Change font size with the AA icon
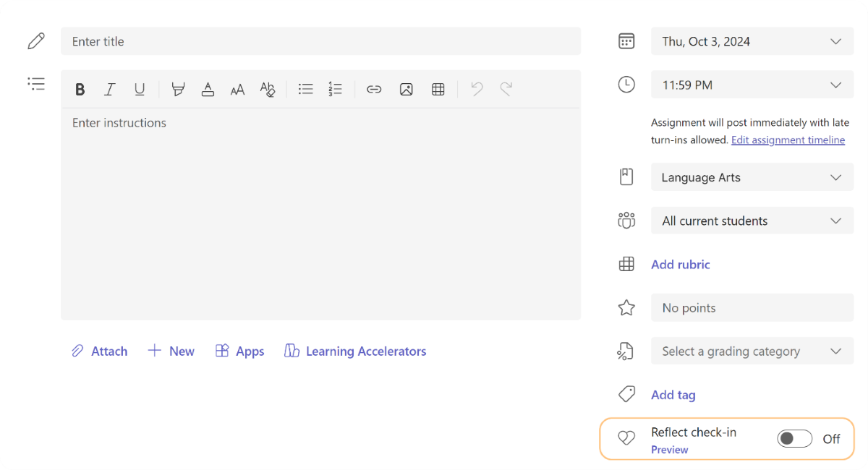The image size is (868, 470). pyautogui.click(x=237, y=90)
